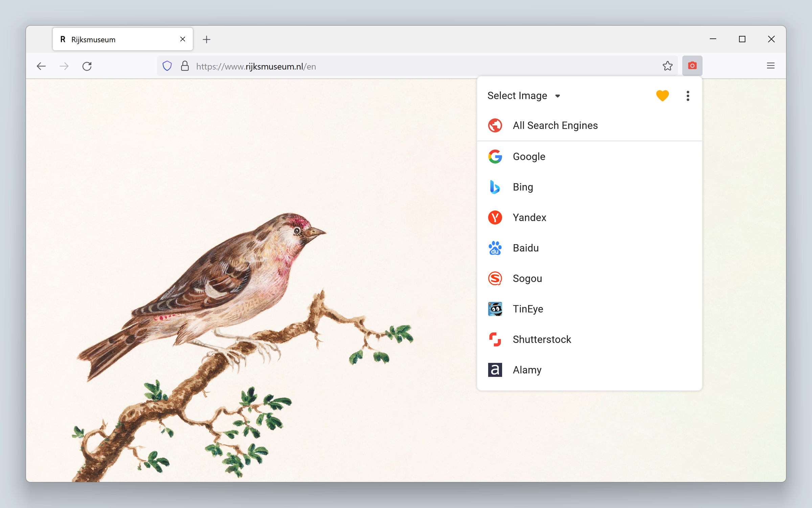Reload the page
Viewport: 812px width, 508px height.
click(87, 66)
